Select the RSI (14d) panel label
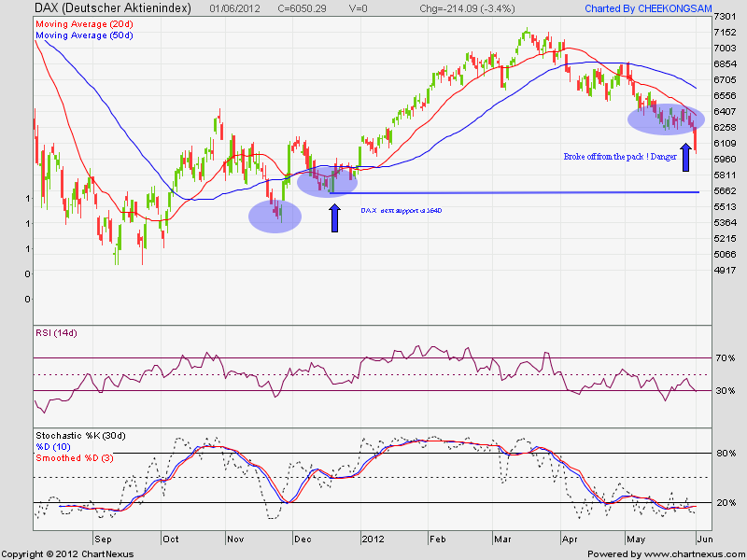This screenshot has height=560, width=747. click(56, 333)
